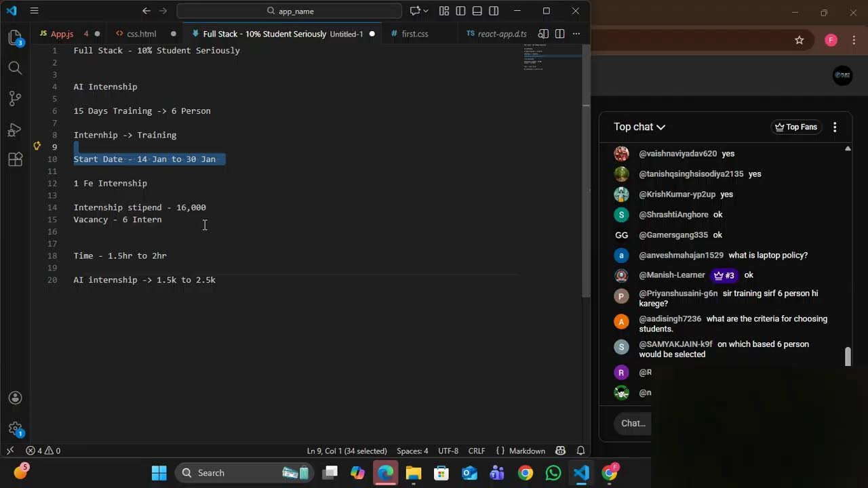Screen dimensions: 868x488
Task: Open File Explorer from the taskbar
Action: point(414,472)
